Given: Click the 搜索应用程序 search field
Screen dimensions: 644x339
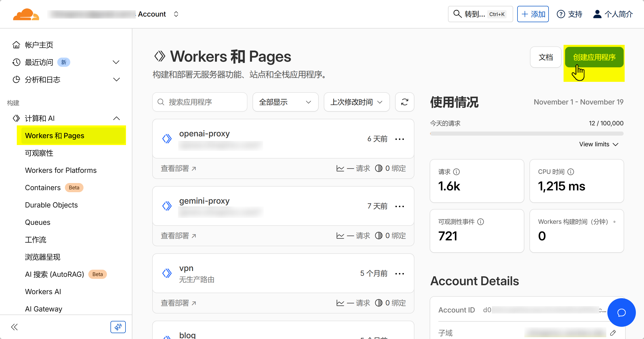Looking at the screenshot, I should click(x=200, y=102).
